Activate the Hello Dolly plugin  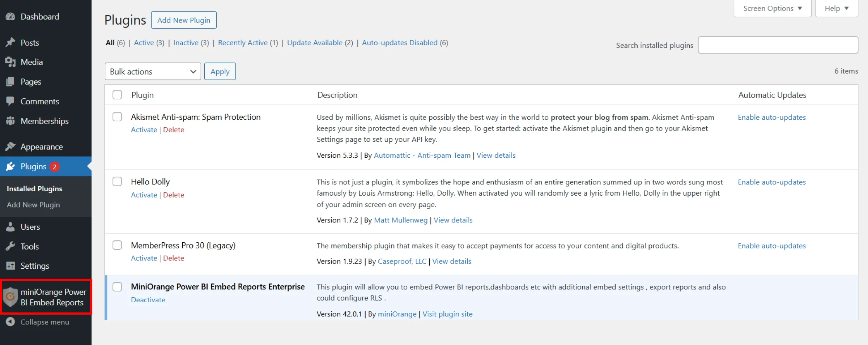pyautogui.click(x=144, y=195)
